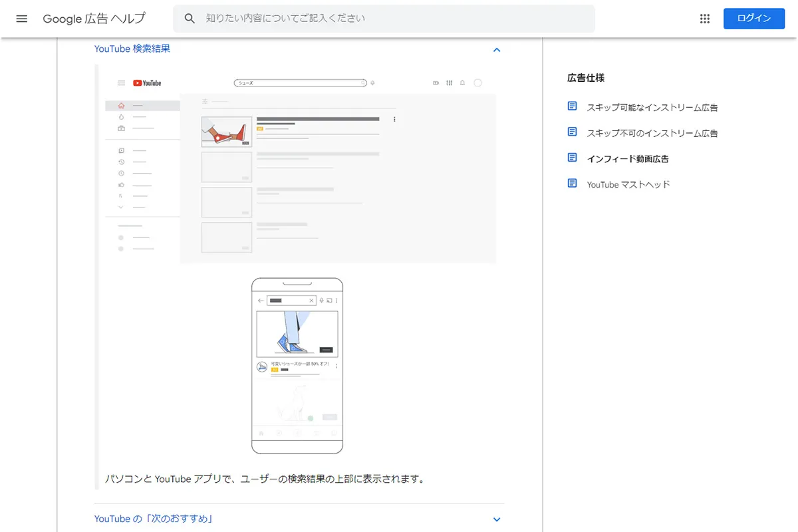Click the video create icon in the YouTube header mockup
Image resolution: width=798 pixels, height=532 pixels.
[436, 83]
